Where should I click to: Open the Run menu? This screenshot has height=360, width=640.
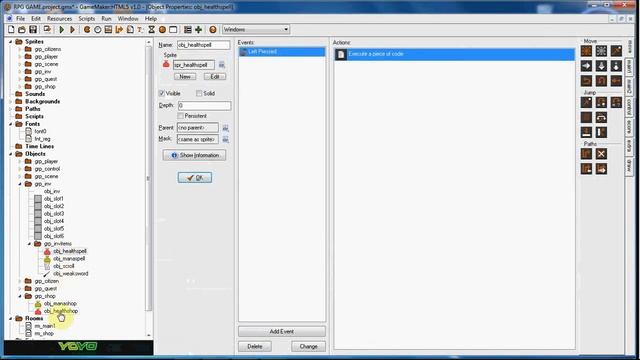coord(106,19)
